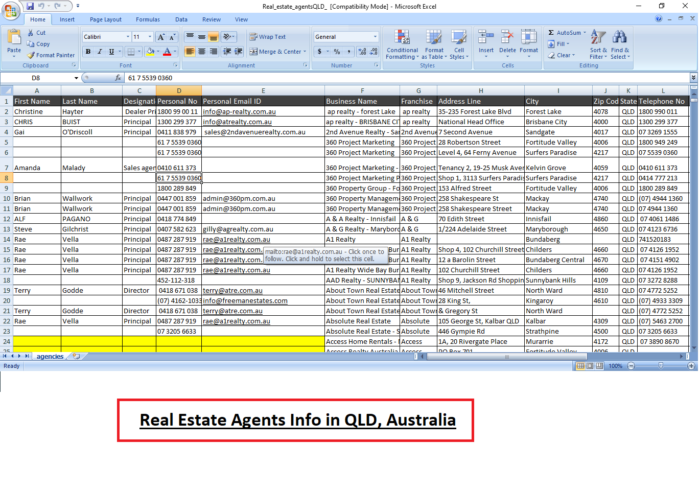
Task: Click the Select All corner button
Action: click(x=6, y=91)
